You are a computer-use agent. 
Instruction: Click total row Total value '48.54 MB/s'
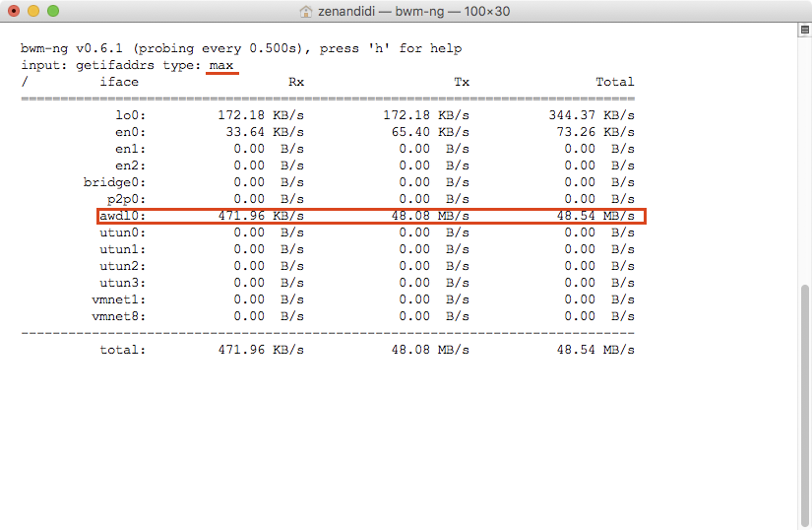click(595, 350)
